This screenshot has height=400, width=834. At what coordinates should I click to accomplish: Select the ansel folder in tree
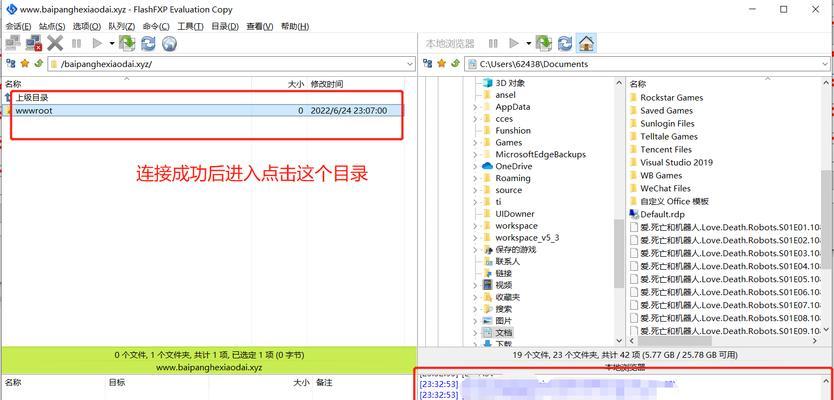505,95
